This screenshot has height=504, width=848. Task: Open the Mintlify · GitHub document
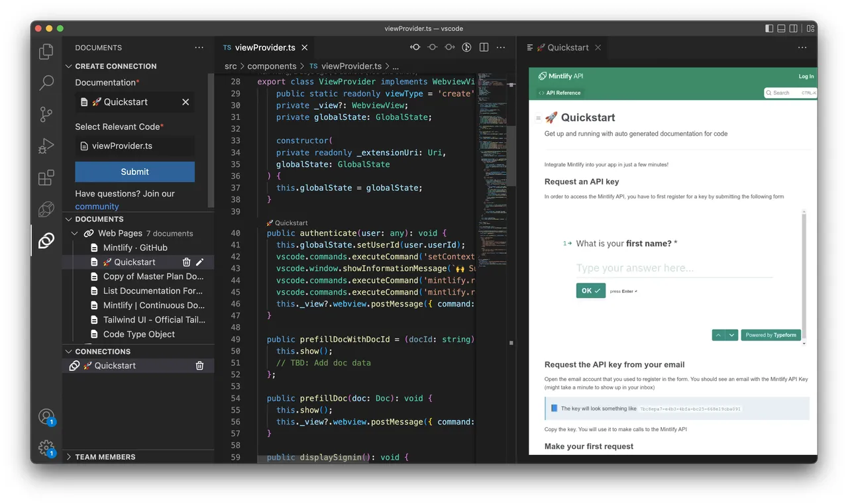(135, 248)
